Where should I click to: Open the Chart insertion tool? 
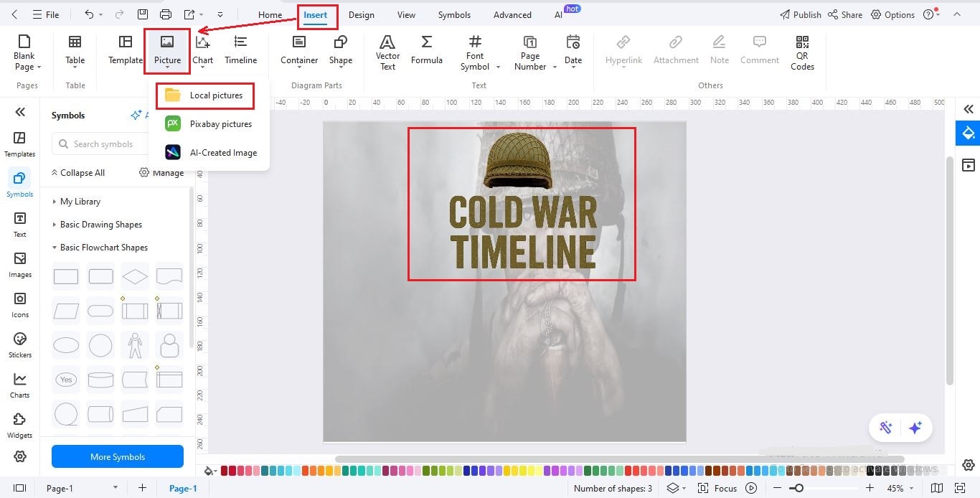202,50
